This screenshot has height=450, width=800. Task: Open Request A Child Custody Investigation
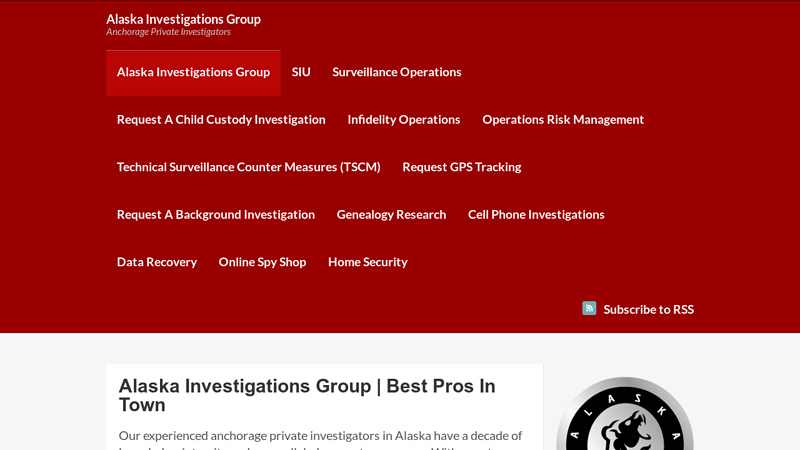[x=221, y=120]
